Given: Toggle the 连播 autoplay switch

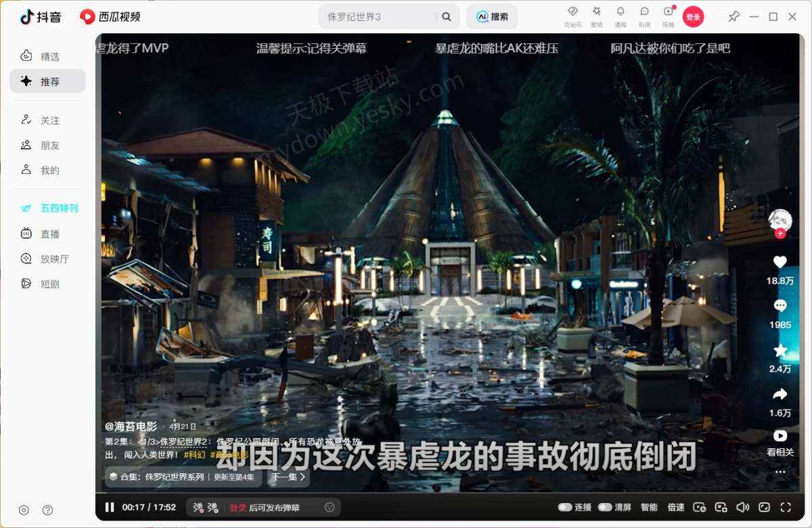Looking at the screenshot, I should point(565,507).
